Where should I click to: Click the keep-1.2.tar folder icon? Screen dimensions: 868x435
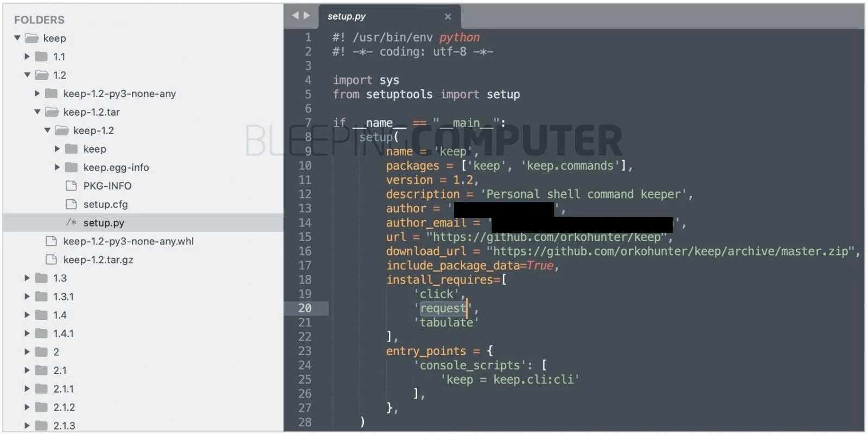click(52, 112)
